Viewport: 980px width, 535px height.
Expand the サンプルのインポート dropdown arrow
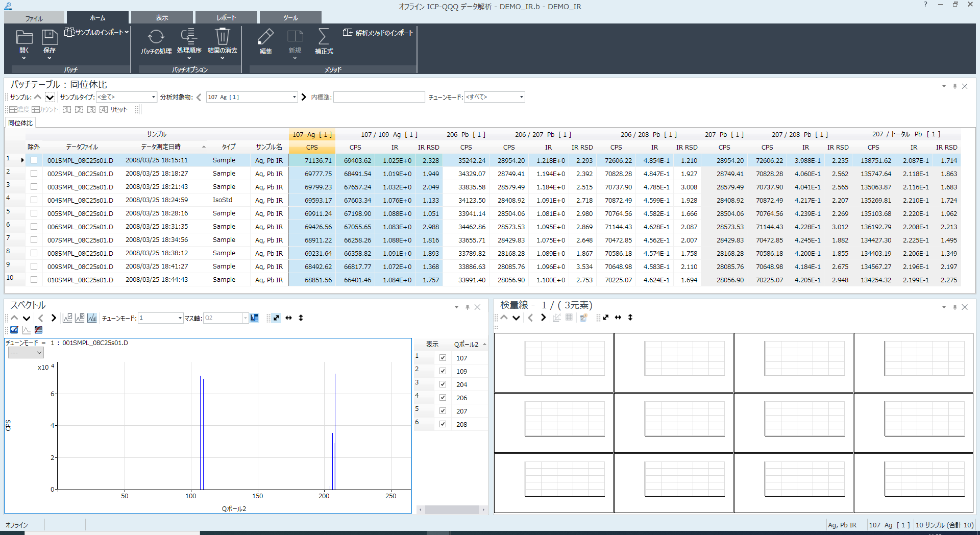[x=127, y=32]
